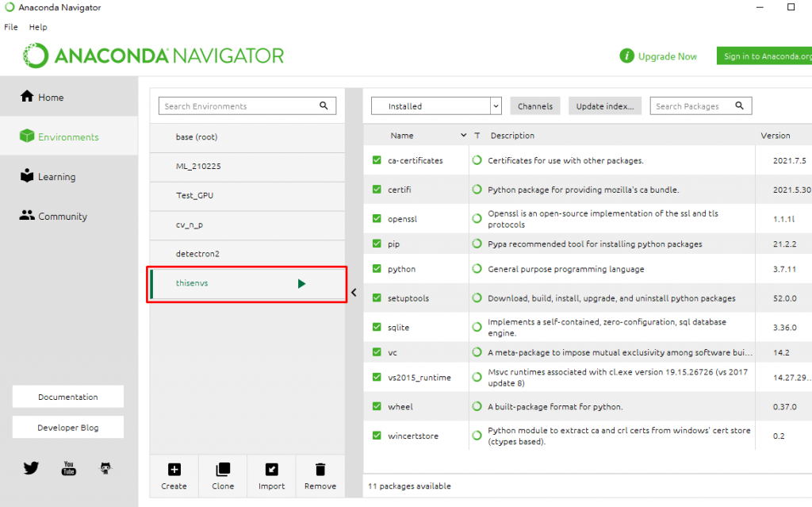
Task: Toggle the vs2015_runtime checkbox
Action: coord(377,377)
